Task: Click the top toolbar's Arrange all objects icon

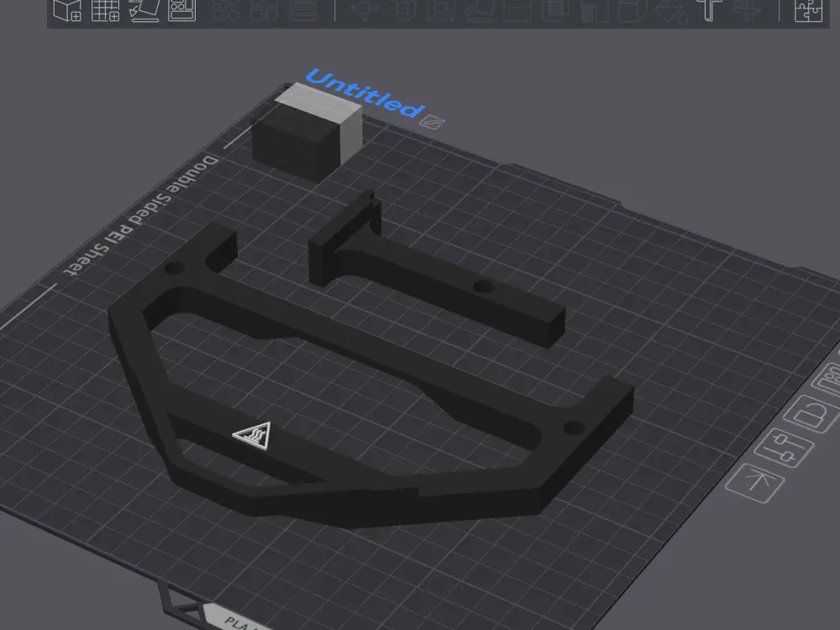Action: pos(182,10)
